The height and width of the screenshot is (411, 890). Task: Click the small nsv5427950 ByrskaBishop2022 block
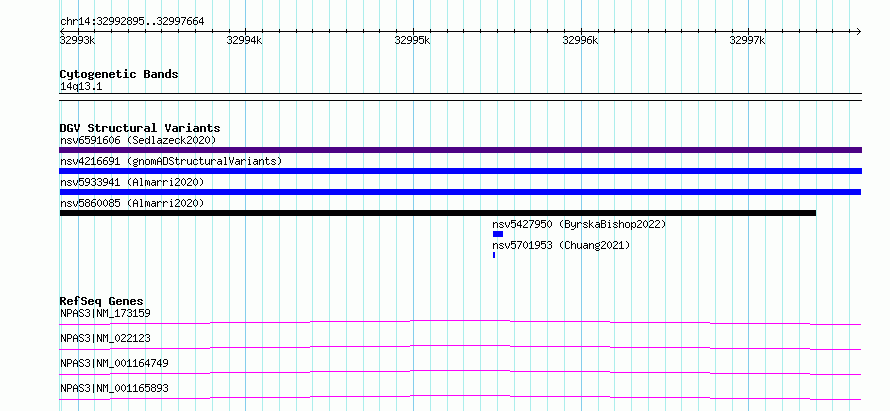[498, 234]
